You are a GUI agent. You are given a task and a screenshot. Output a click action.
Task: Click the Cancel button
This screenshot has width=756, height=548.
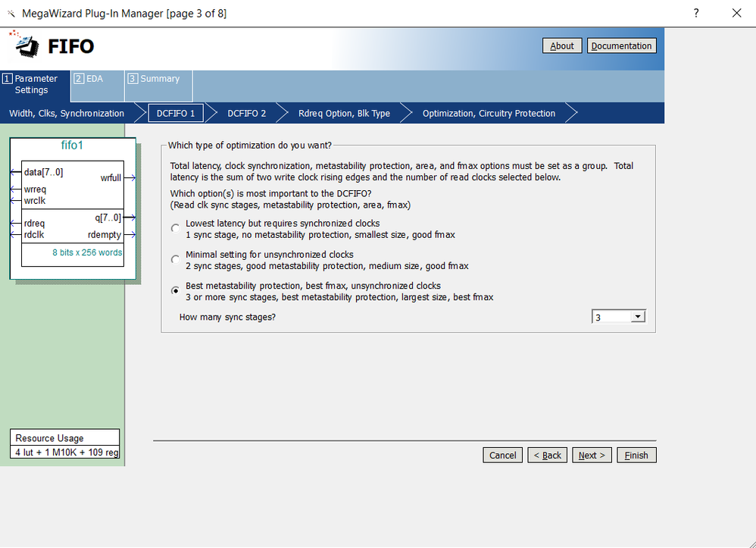coord(502,455)
